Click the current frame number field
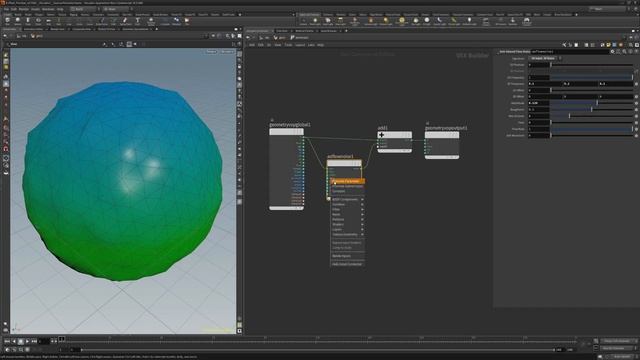 point(44,341)
